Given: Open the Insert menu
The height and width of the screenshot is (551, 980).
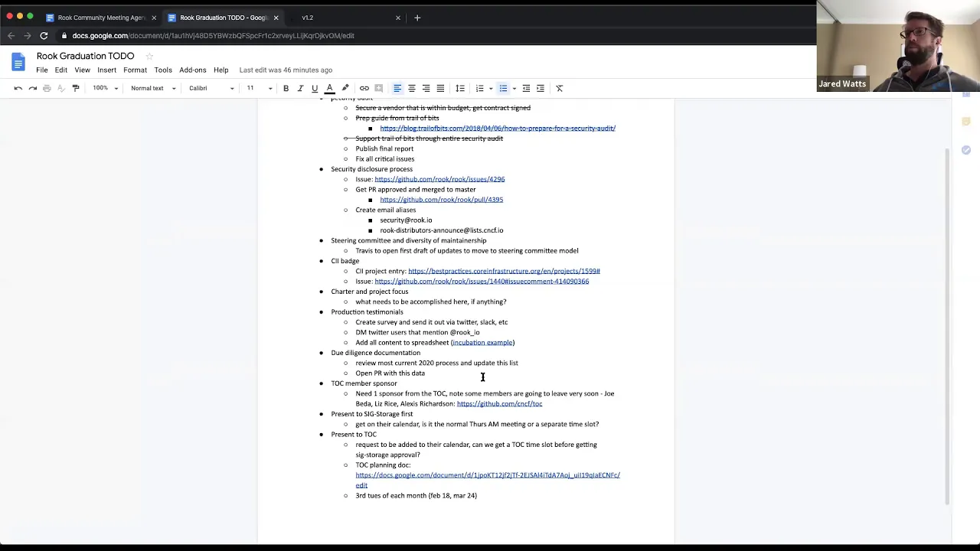Looking at the screenshot, I should point(106,70).
